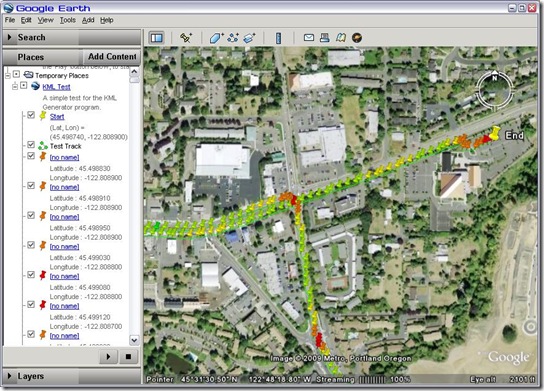Uncheck first orange pushpin placemark checkbox

[31, 156]
